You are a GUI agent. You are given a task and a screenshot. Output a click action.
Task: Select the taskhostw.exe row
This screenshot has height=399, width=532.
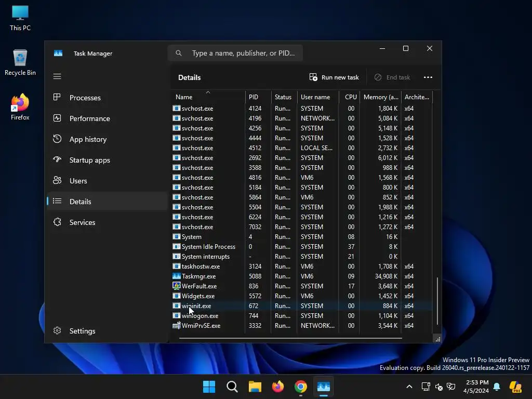coord(302,267)
